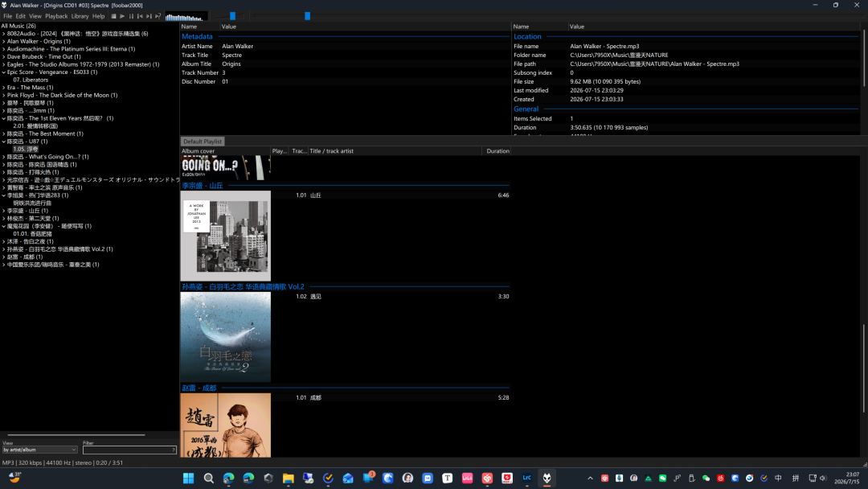This screenshot has height=489, width=868.
Task: Open the Windows Start menu
Action: (188, 478)
